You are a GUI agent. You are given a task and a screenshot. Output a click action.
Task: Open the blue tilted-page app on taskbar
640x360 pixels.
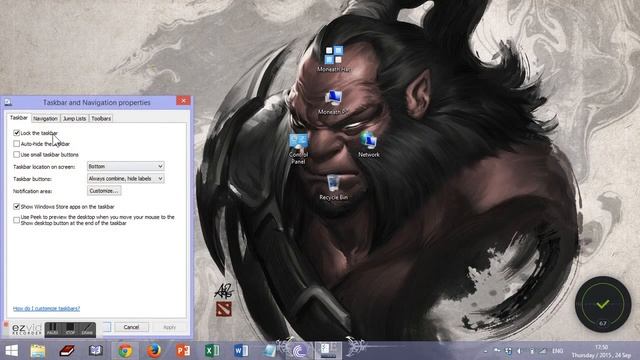point(270,351)
